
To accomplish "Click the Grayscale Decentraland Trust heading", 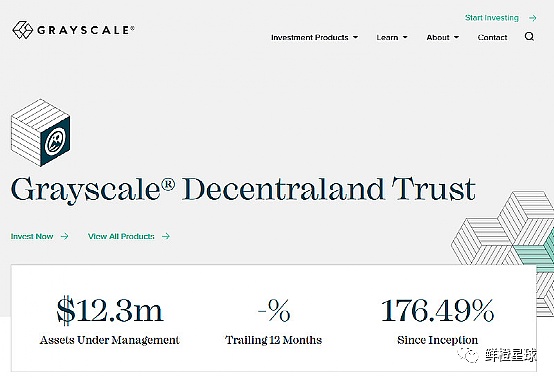I will coord(243,191).
